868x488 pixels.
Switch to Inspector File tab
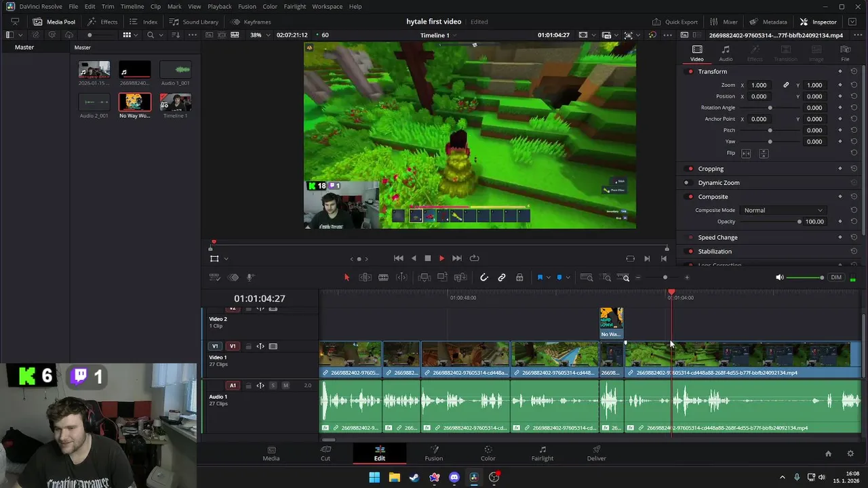pos(845,54)
